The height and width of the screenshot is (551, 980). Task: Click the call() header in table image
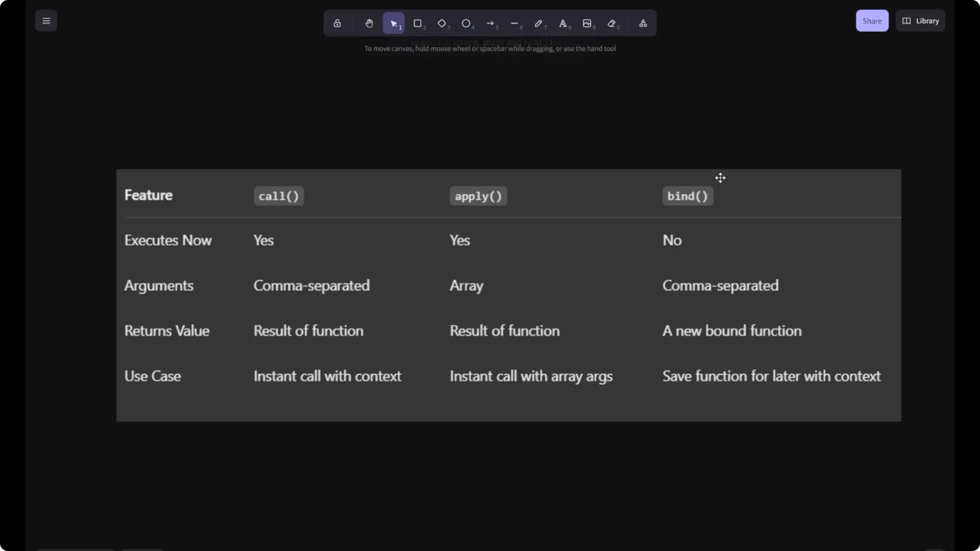pos(279,196)
